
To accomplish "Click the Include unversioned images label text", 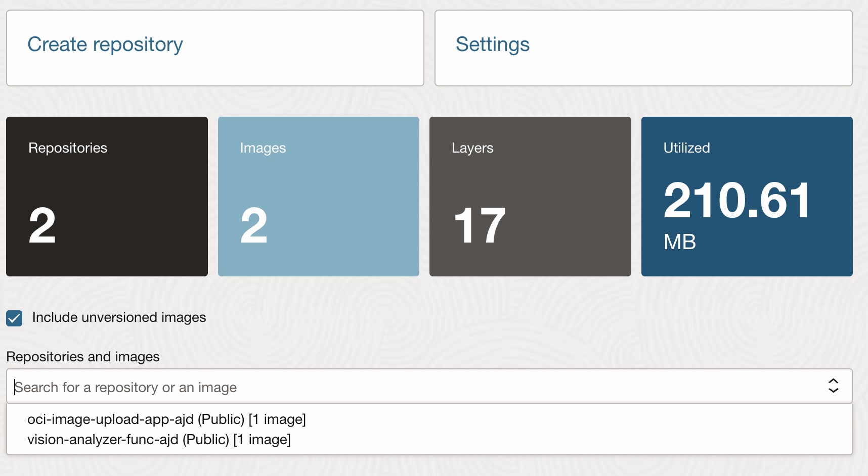I will click(119, 317).
